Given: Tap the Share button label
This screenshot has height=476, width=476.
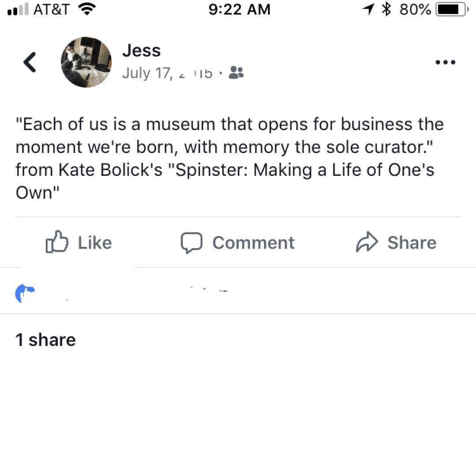Looking at the screenshot, I should click(x=412, y=242).
